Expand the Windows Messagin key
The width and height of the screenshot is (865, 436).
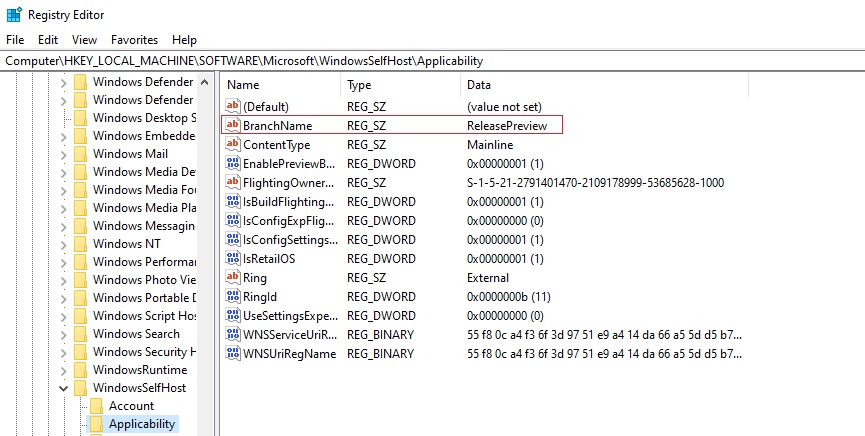(63, 226)
